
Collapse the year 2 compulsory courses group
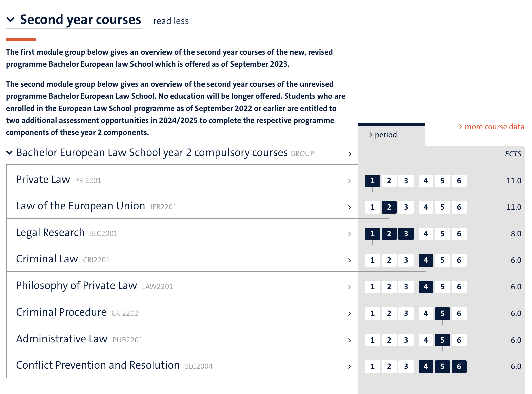[10, 153]
